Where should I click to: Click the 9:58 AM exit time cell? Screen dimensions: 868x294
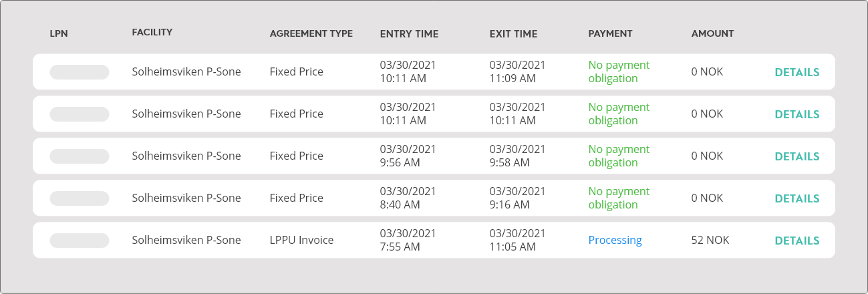point(517,156)
